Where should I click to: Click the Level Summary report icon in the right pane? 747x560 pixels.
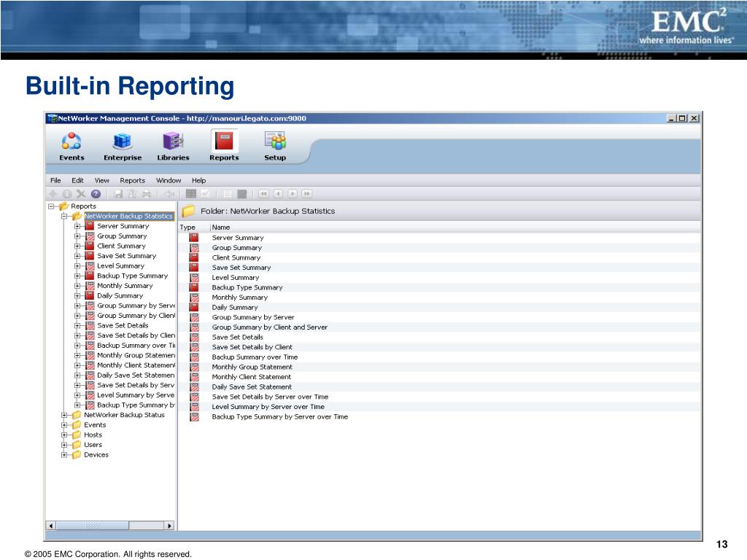pos(194,278)
